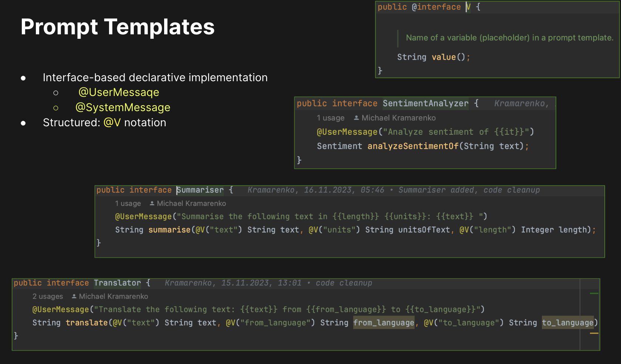The width and height of the screenshot is (621, 364).
Task: Select the highlighted to_language parameter
Action: tap(568, 322)
